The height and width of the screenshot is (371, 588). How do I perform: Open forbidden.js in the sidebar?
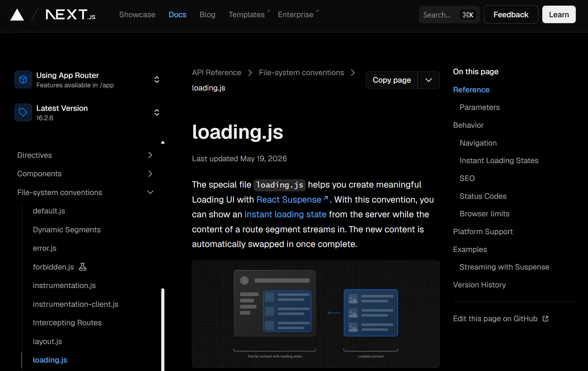click(54, 267)
